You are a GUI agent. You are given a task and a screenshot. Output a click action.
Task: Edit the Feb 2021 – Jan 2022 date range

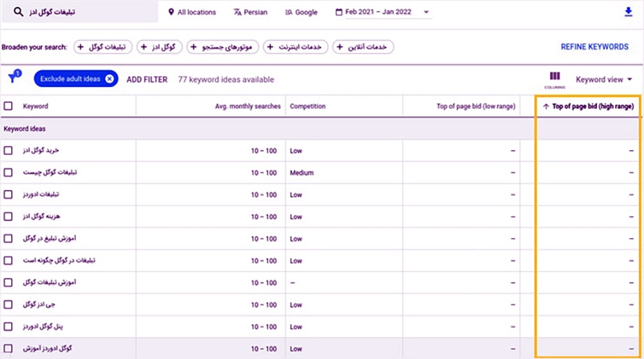pos(378,12)
